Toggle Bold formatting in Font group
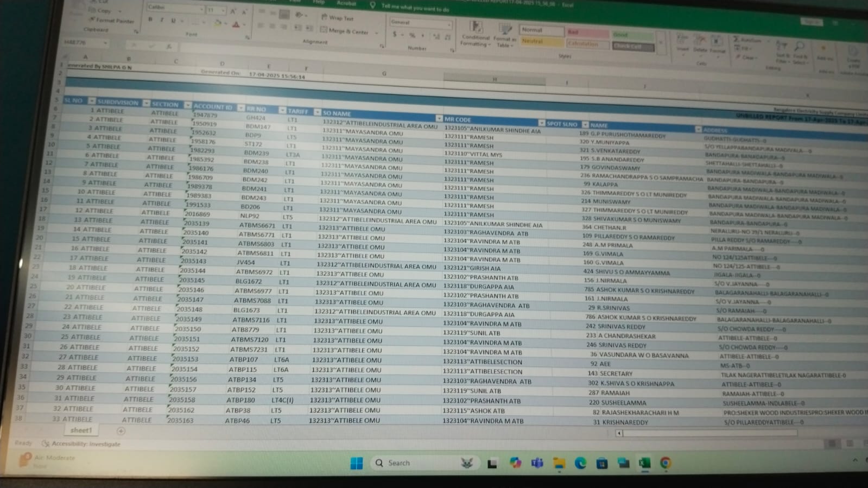 [150, 20]
